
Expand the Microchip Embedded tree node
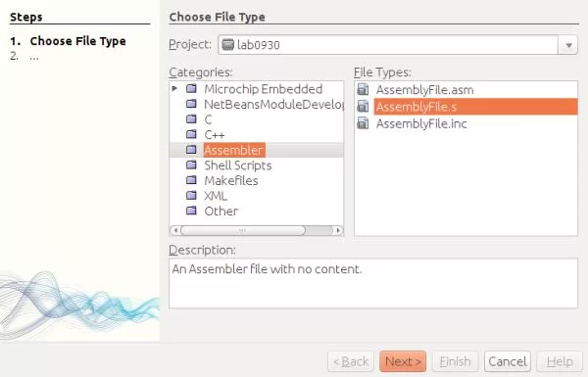click(x=174, y=89)
